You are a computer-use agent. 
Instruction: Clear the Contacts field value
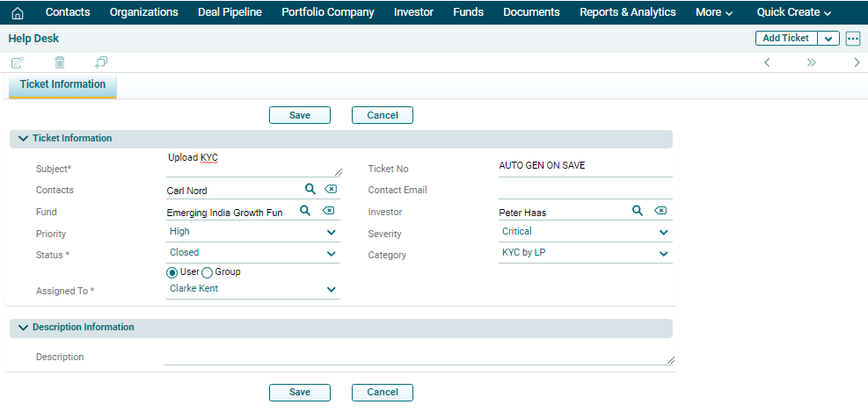pos(329,189)
